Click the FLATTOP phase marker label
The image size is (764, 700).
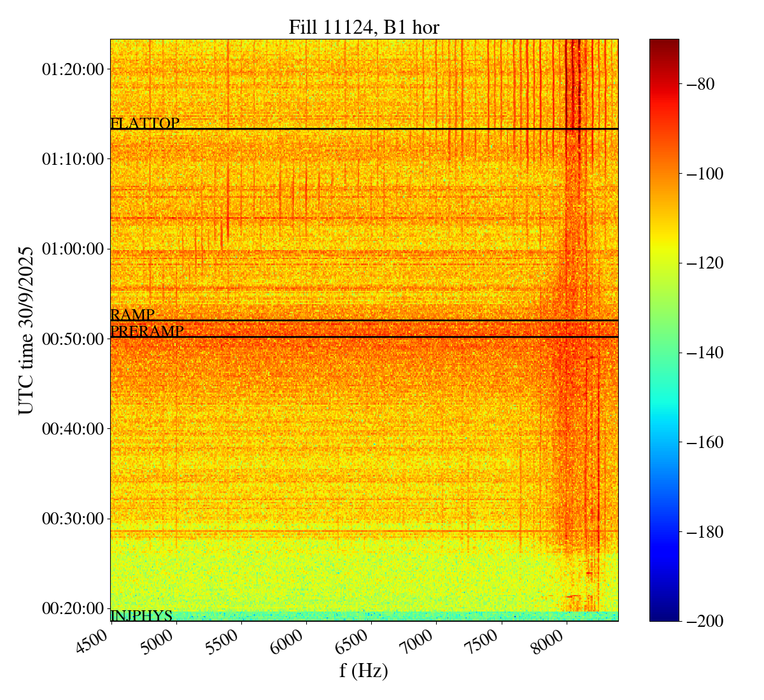tap(145, 123)
